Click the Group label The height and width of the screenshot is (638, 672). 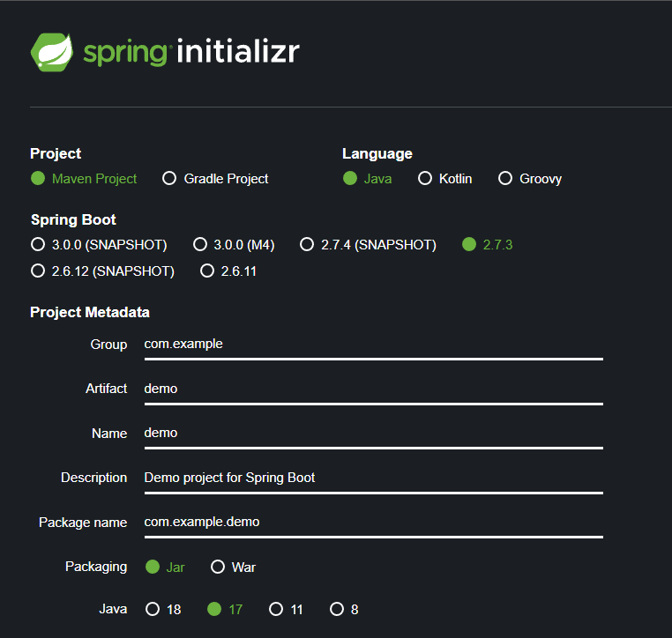[108, 345]
